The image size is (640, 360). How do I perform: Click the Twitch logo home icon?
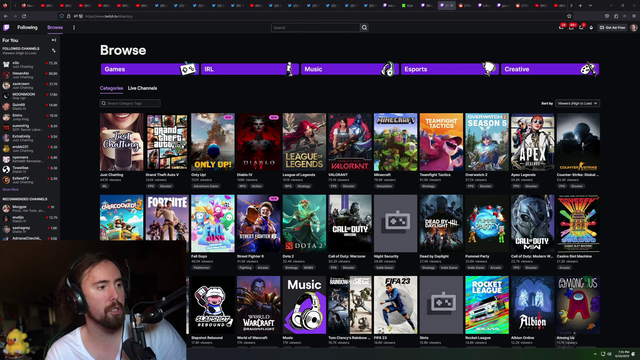click(x=6, y=27)
